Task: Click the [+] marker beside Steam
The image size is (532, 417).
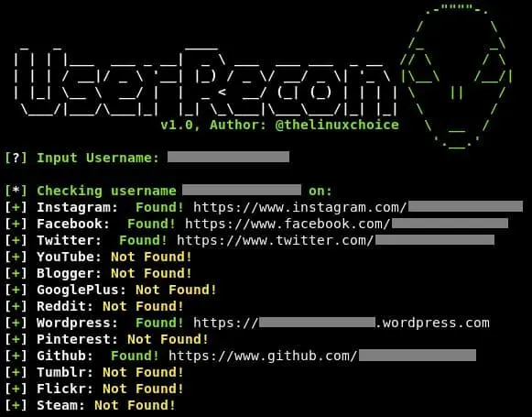Action: pyautogui.click(x=16, y=405)
